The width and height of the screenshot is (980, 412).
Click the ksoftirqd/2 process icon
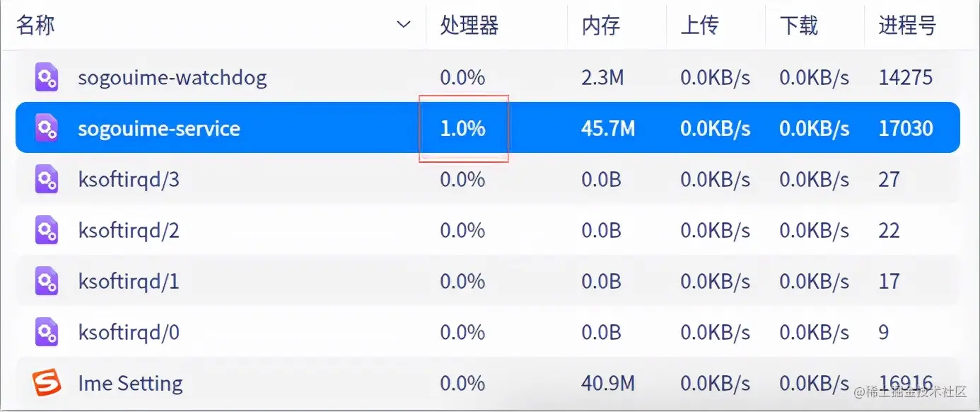(x=47, y=230)
